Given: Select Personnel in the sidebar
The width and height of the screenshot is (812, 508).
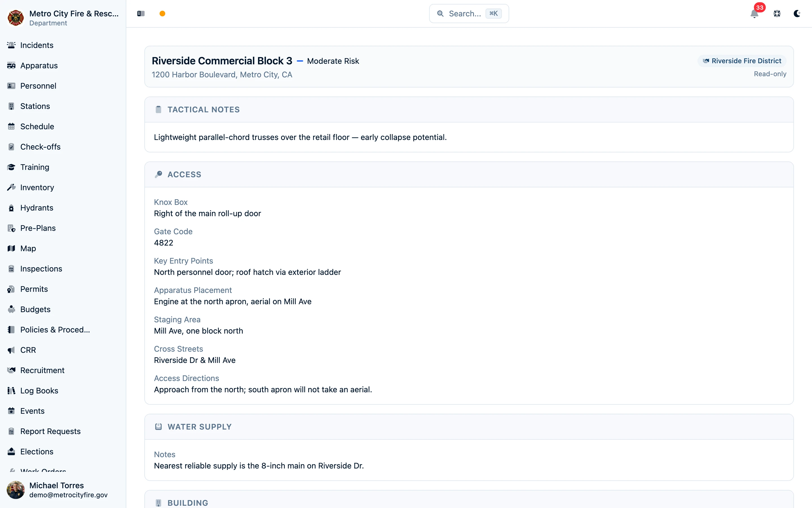Looking at the screenshot, I should [x=63, y=86].
